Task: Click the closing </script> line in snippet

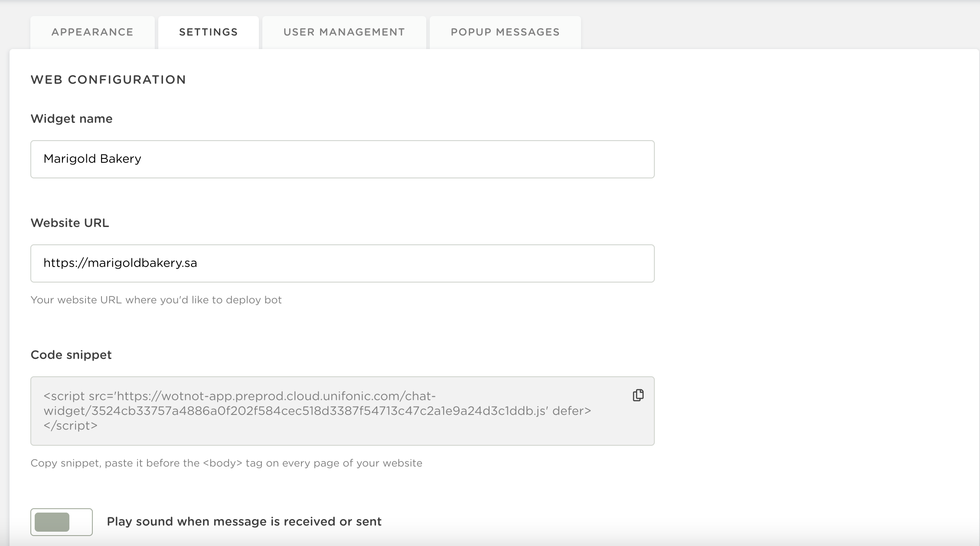Action: [x=71, y=425]
